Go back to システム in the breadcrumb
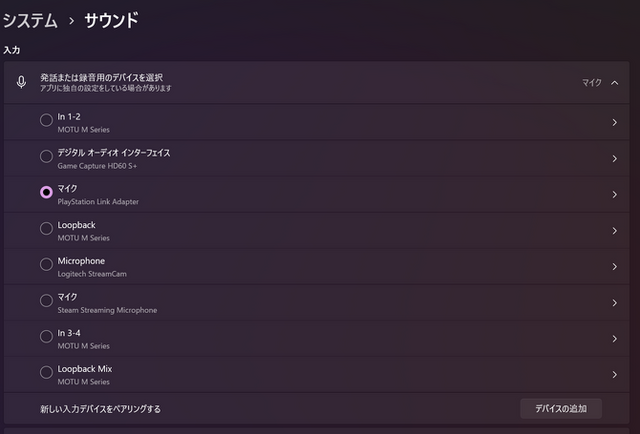 coord(29,20)
